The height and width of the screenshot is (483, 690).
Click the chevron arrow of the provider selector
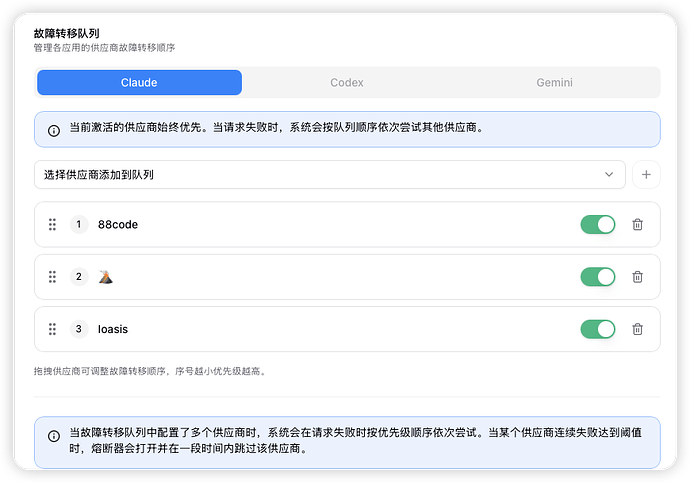[x=609, y=175]
